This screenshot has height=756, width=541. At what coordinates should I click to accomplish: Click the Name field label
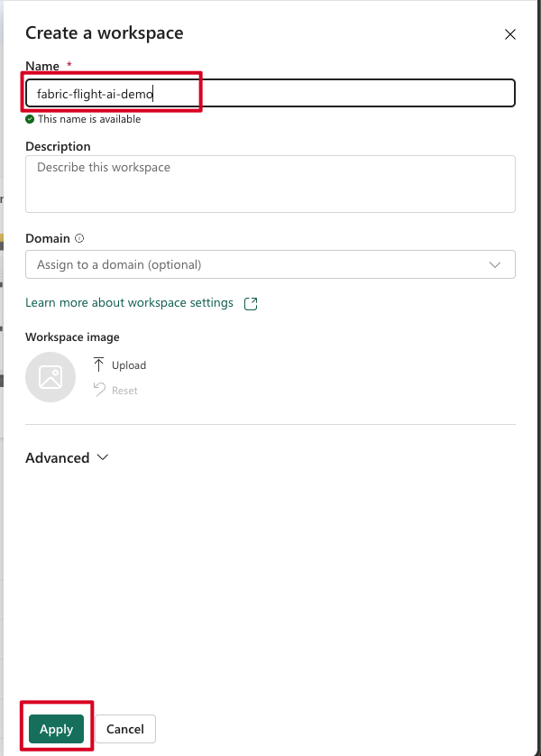[x=43, y=66]
